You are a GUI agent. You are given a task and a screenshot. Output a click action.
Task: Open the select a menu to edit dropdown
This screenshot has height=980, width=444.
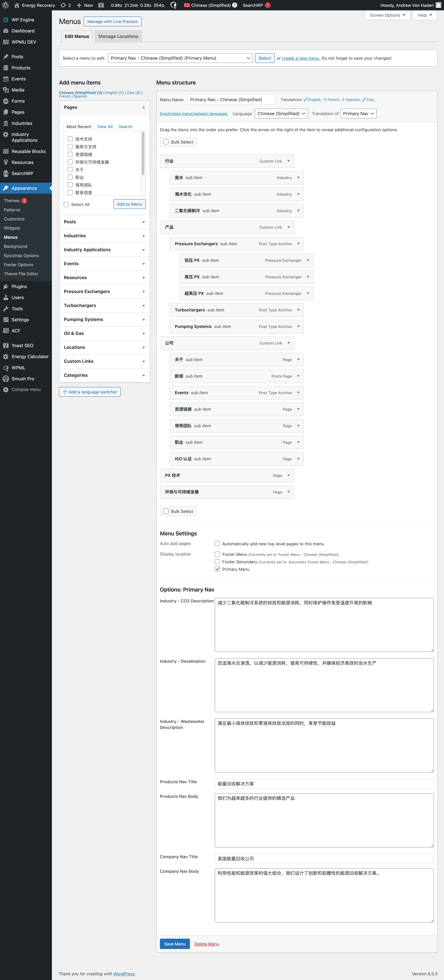point(180,58)
